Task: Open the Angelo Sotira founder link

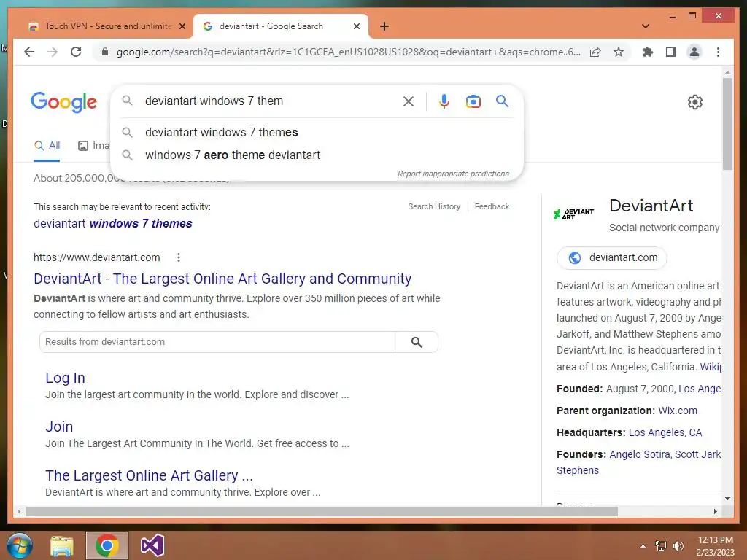Action: coord(640,454)
